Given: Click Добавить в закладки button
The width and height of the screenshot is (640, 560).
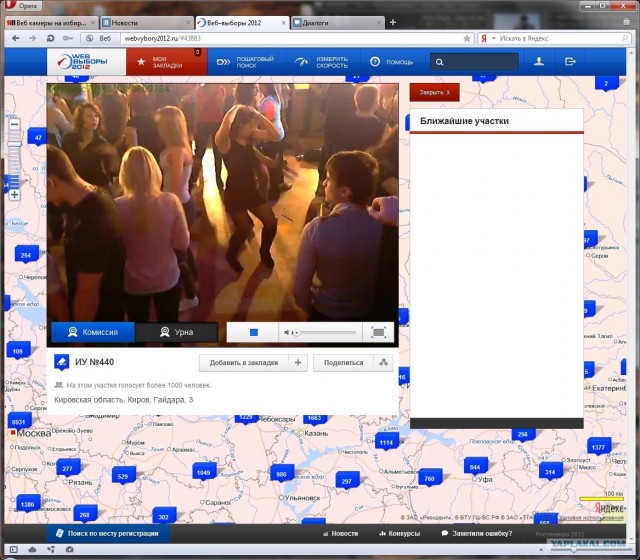Looking at the screenshot, I should (x=244, y=362).
